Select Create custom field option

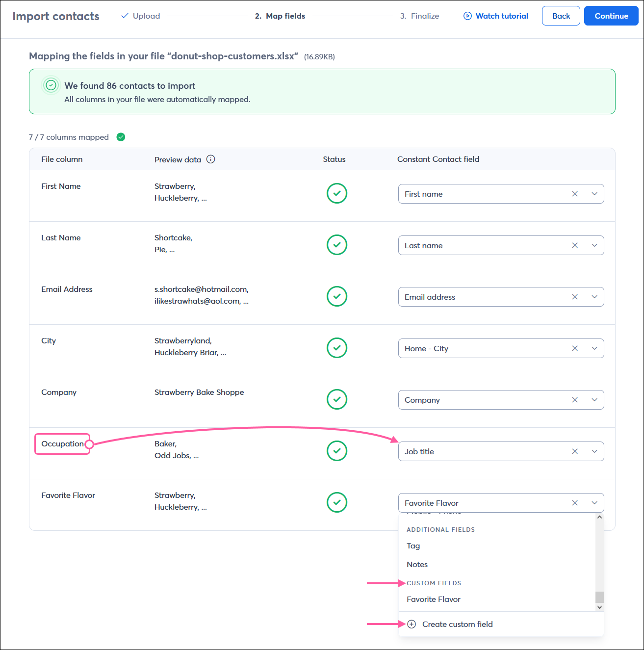coord(501,624)
